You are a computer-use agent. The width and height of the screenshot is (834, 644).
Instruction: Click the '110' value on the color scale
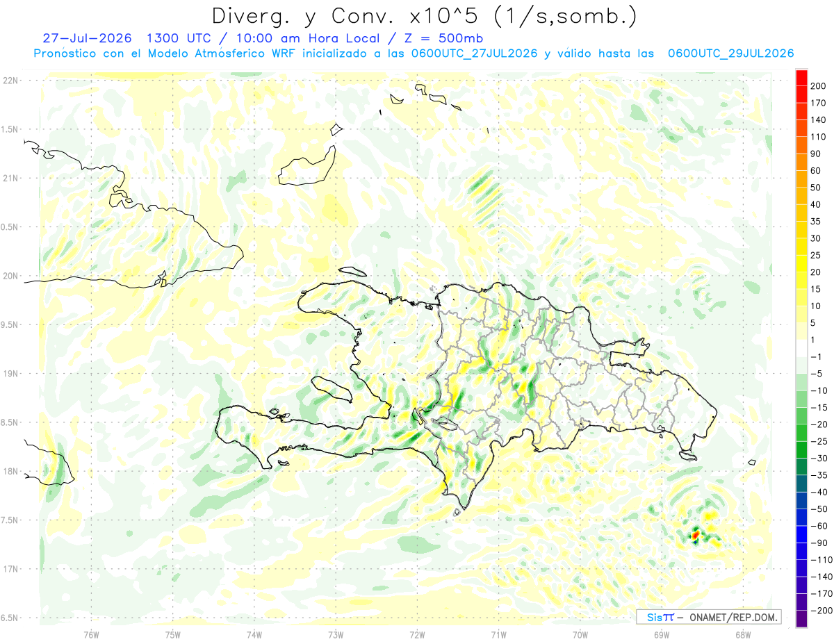(817, 137)
